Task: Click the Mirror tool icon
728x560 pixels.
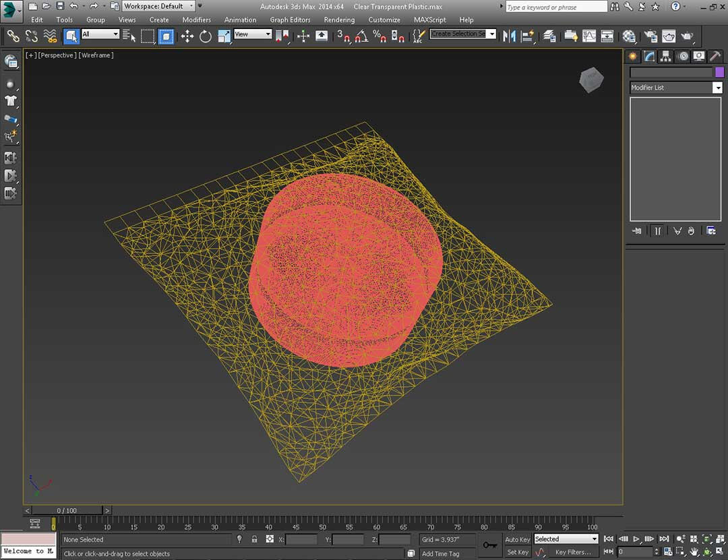Action: coord(509,36)
